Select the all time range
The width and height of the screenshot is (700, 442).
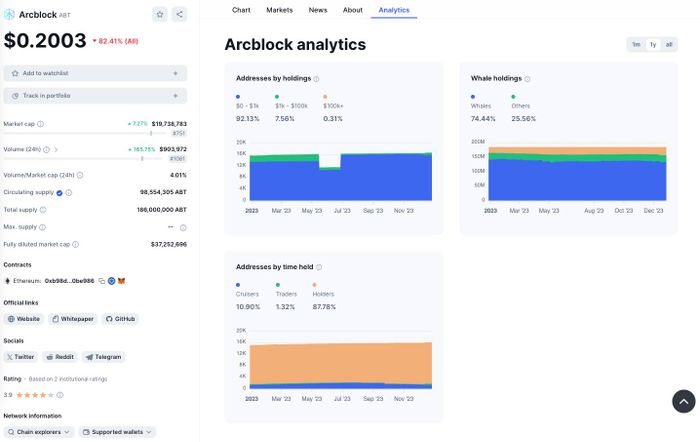tap(669, 45)
